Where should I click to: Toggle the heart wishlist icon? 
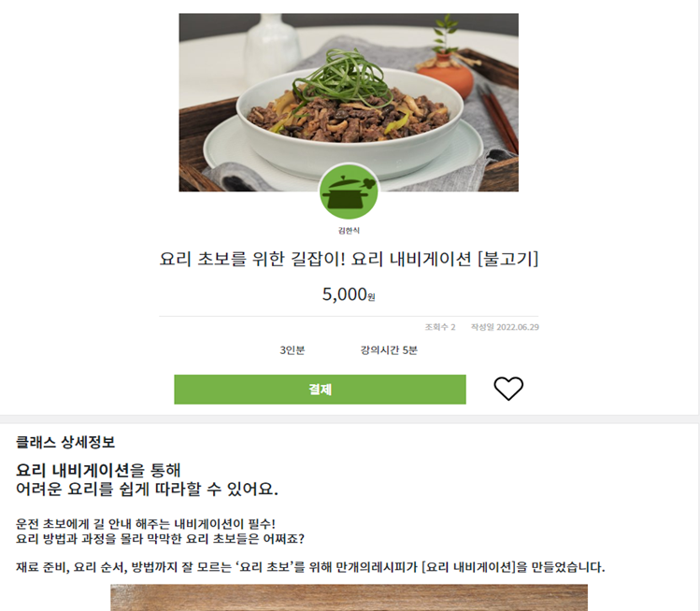(x=508, y=389)
